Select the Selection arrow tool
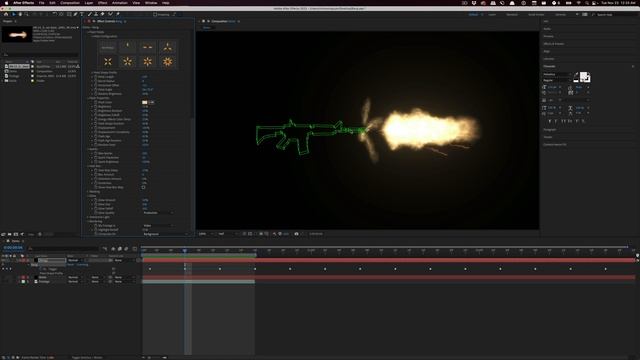This screenshot has width=640, height=360. 13,14
